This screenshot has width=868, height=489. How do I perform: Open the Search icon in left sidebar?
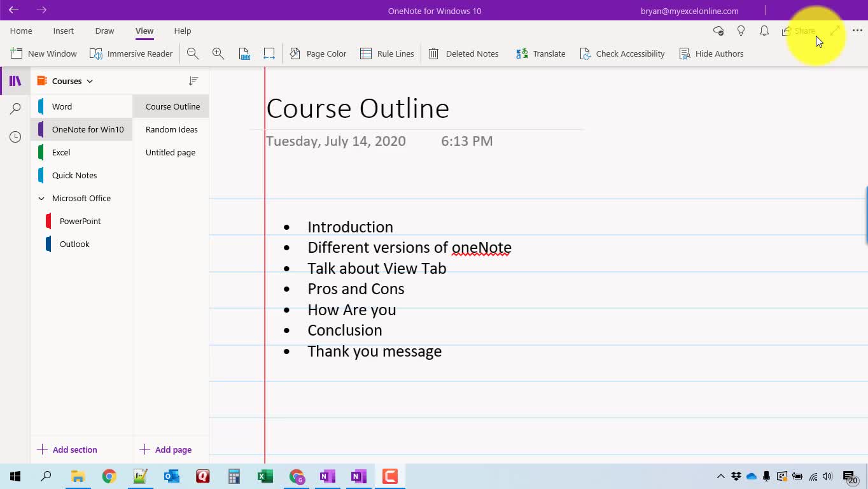point(15,109)
